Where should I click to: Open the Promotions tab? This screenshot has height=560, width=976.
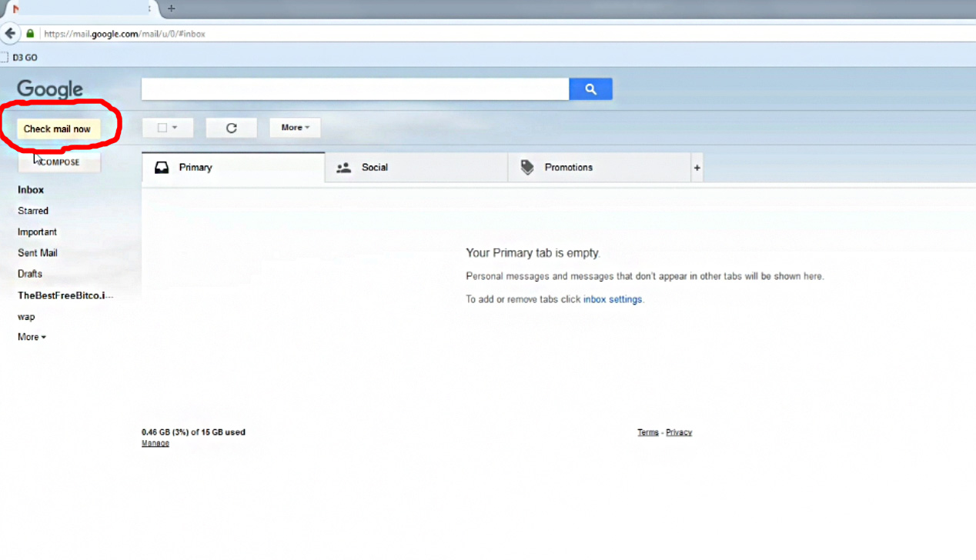pos(569,167)
